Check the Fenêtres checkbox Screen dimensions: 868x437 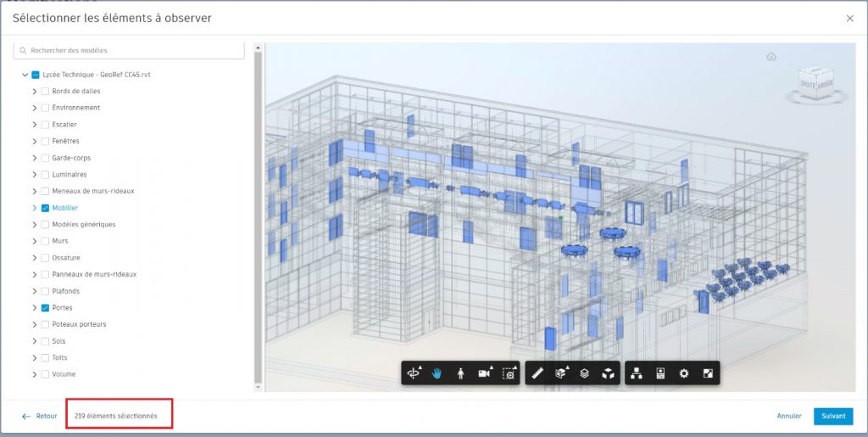45,141
